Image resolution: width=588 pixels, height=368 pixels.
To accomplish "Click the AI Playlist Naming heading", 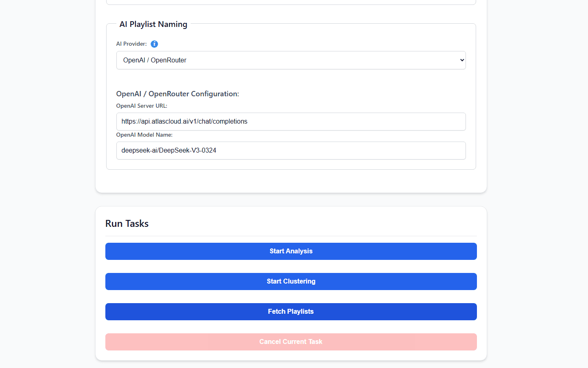I will point(153,24).
